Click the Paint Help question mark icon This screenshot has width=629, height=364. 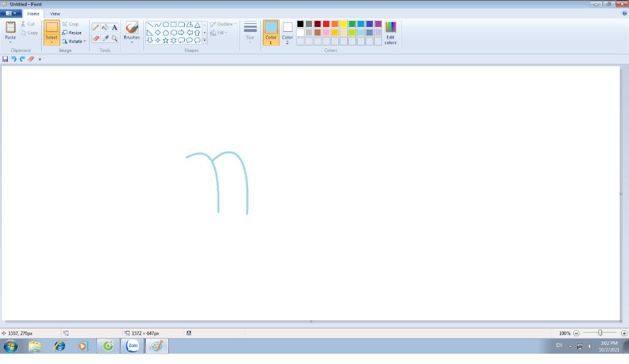(624, 14)
